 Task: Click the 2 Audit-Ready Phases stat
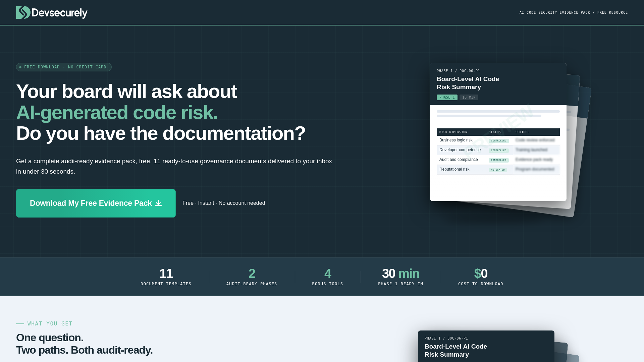[x=252, y=277]
